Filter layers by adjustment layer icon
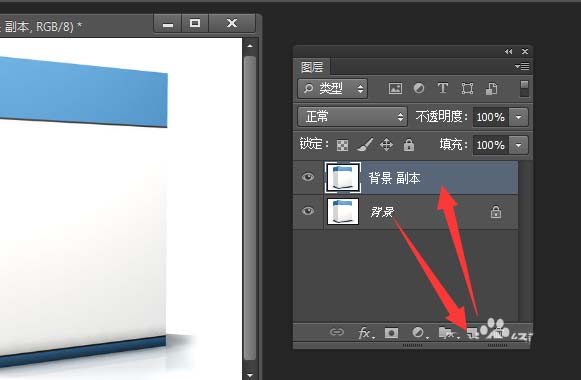This screenshot has width=581, height=380. tap(419, 89)
